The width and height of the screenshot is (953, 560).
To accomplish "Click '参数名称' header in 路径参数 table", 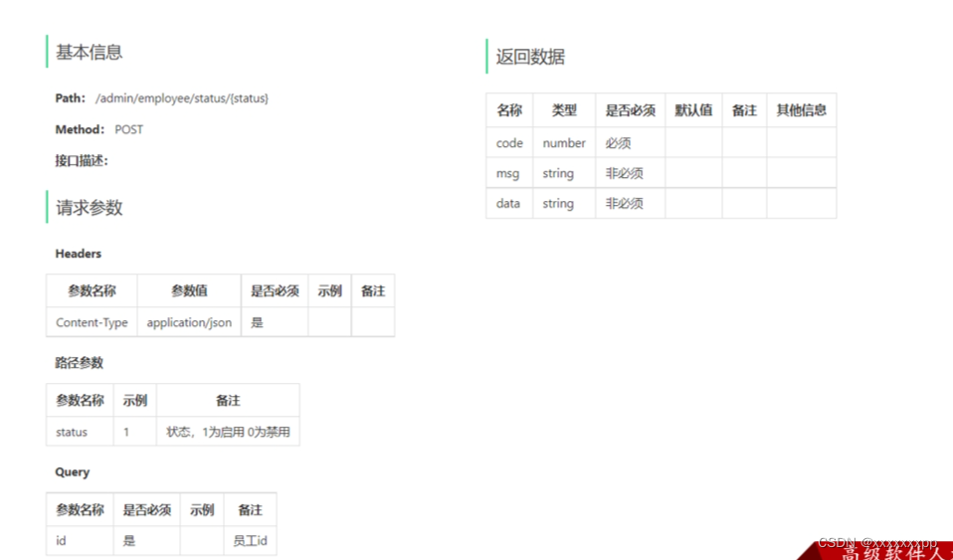I will (80, 401).
